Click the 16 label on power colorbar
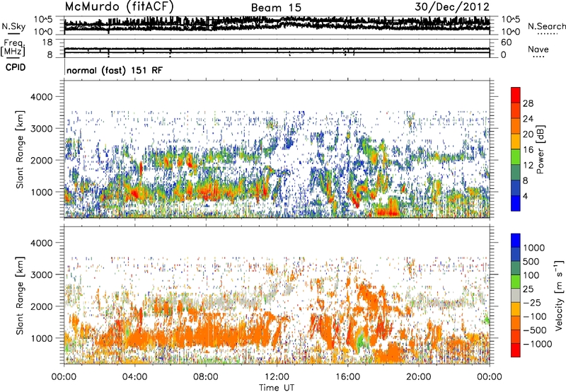 point(528,150)
